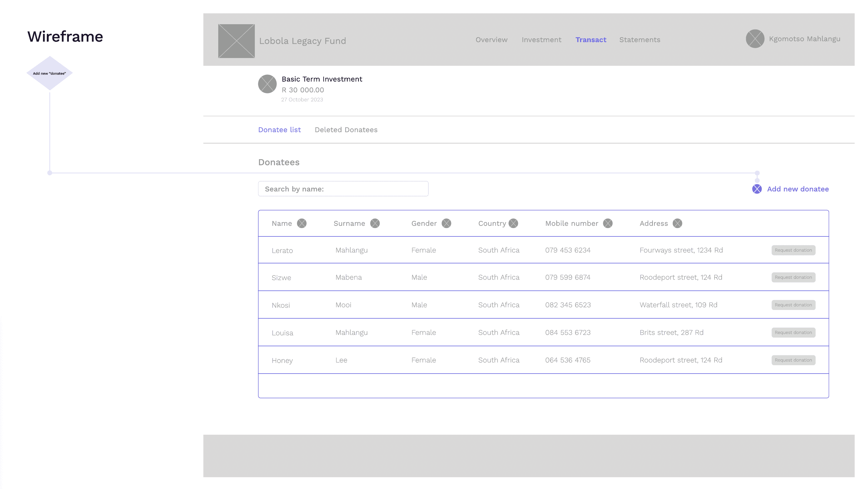Screen dimensions: 868x489
Task: Request donation for Honey Lee
Action: coord(793,360)
